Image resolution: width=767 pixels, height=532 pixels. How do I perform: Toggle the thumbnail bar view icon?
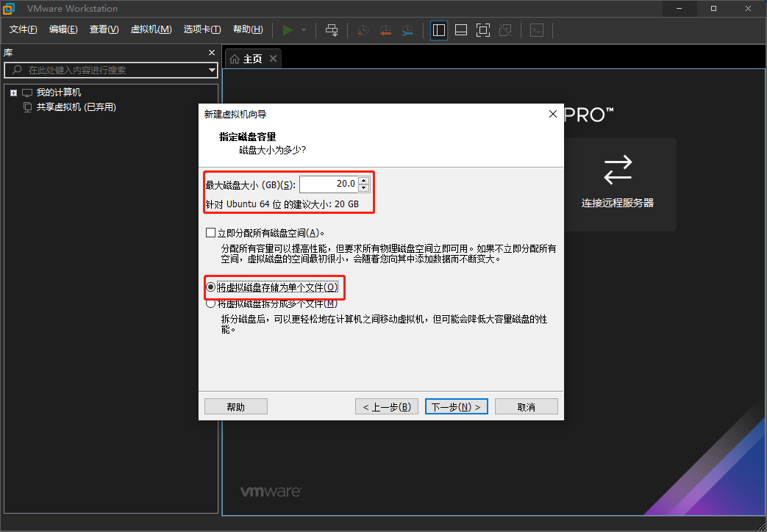[x=461, y=30]
